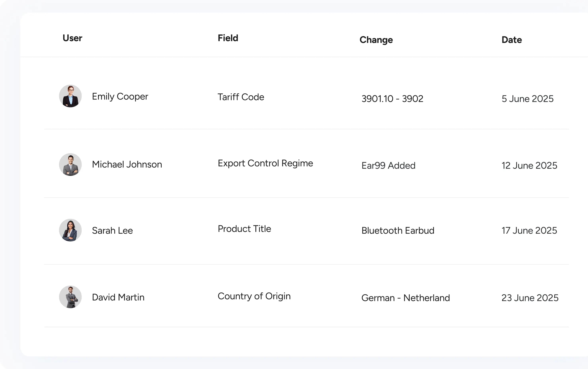Click Emily Cooper's profile avatar
Viewport: 588px width, 369px height.
coord(70,96)
